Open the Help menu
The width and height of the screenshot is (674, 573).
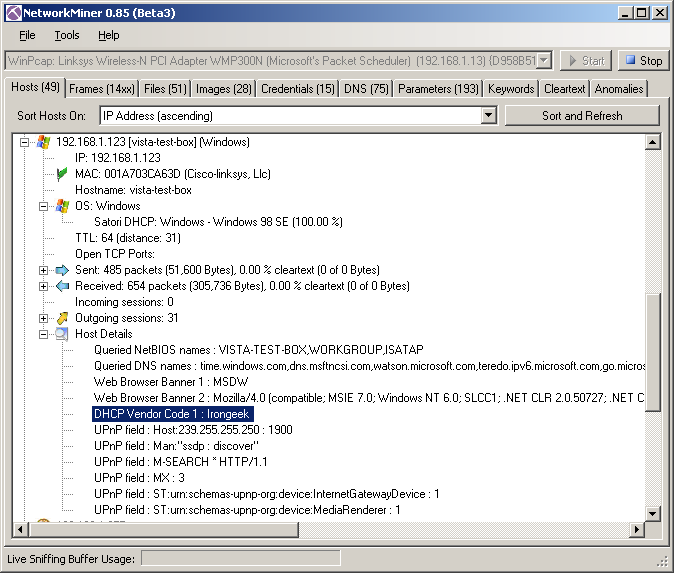[108, 35]
